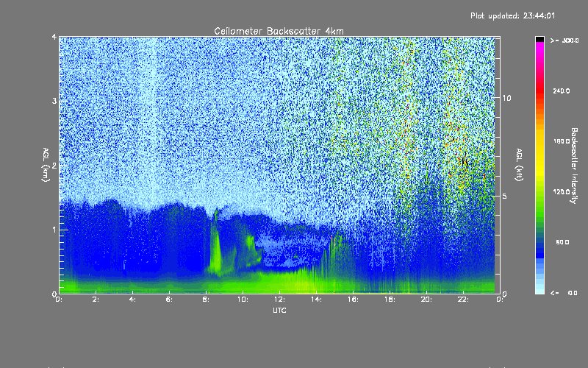Click the "Backscatter Intensity" color bar title
The image size is (588, 368).
[x=574, y=166]
